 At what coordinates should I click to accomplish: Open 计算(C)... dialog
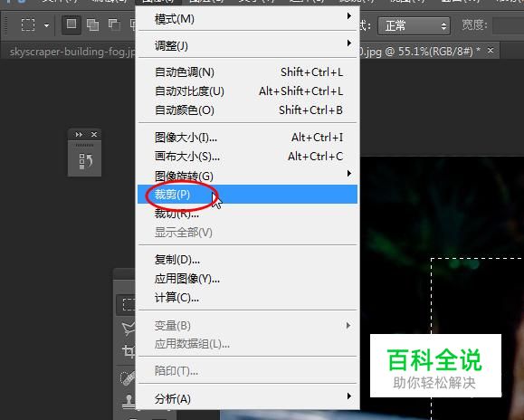click(x=248, y=298)
